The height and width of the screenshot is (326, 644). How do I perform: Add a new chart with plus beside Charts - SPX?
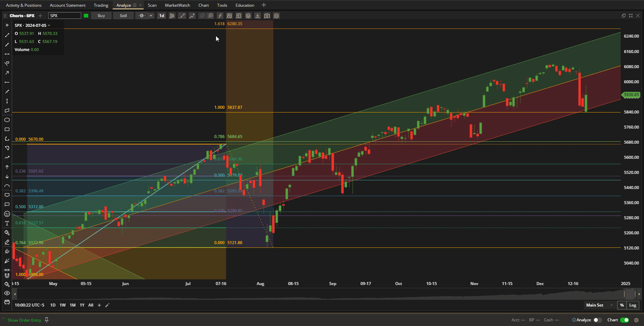(40, 16)
